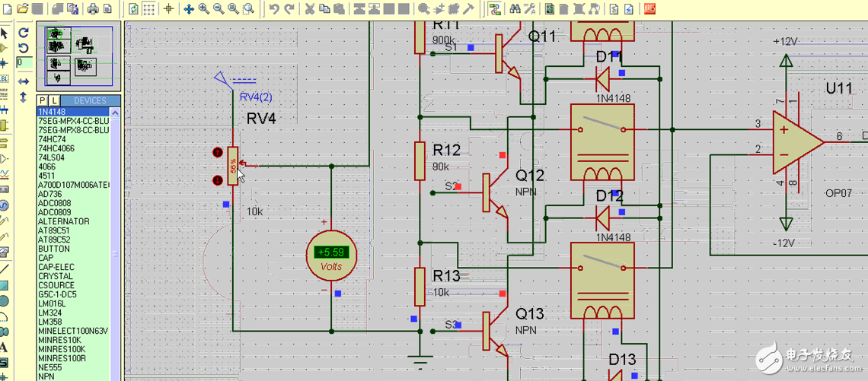Image resolution: width=868 pixels, height=381 pixels.
Task: Click the device list scroll-up arrow
Action: (116, 112)
